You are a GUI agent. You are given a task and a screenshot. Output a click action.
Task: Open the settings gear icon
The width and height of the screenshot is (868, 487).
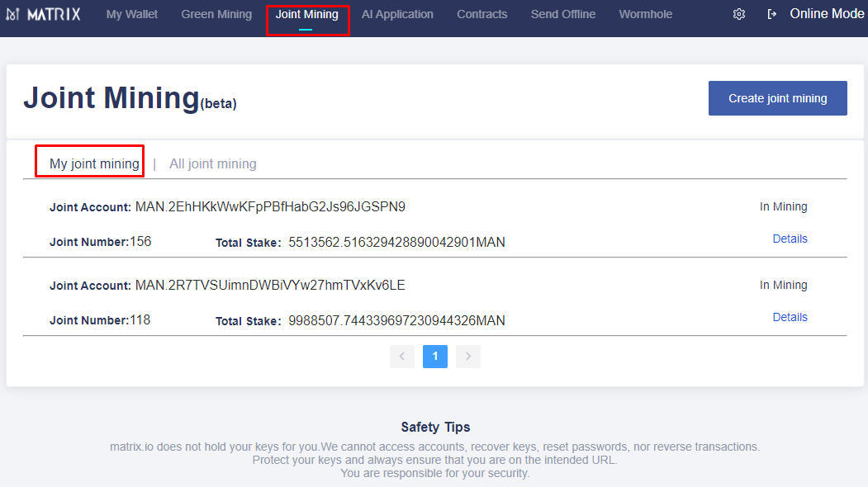point(739,14)
